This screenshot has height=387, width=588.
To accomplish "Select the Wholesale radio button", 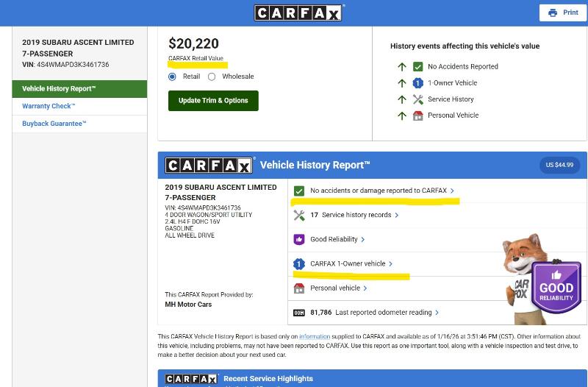I will click(212, 77).
